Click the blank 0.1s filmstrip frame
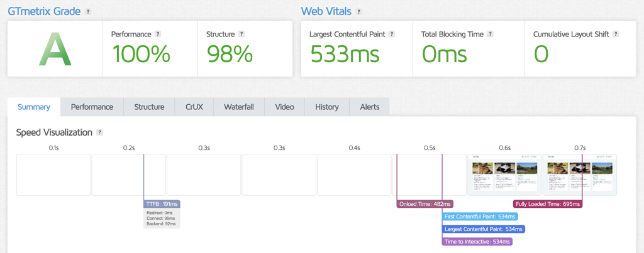Viewport: 644px width, 253px height. 53,175
